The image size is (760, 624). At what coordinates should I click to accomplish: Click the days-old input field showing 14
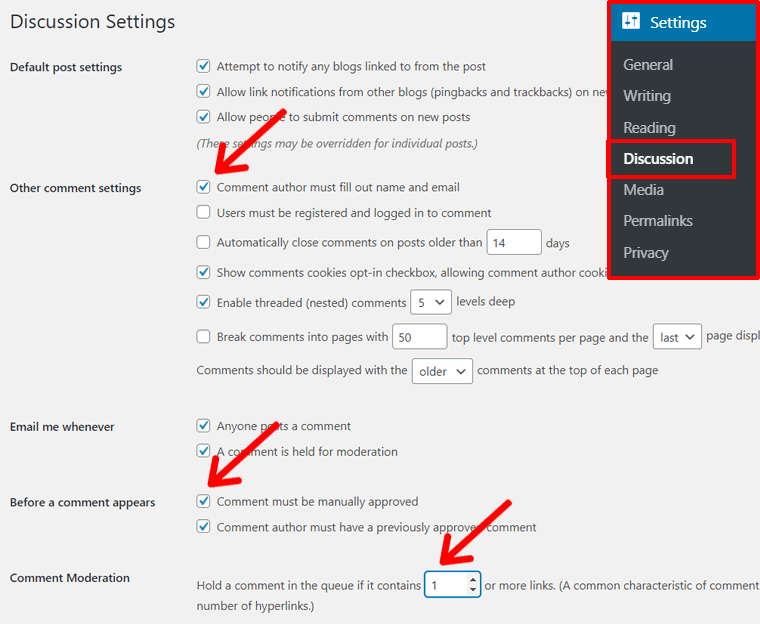click(513, 243)
